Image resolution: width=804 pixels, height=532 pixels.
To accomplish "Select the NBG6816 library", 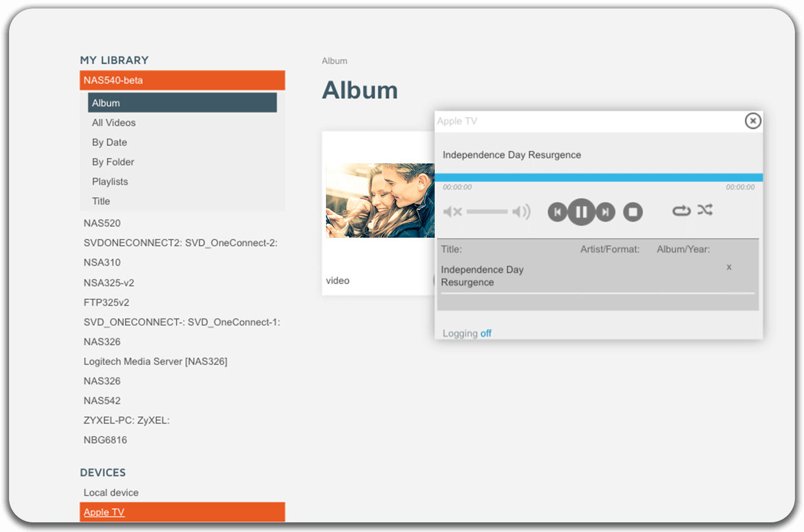I will 105,440.
